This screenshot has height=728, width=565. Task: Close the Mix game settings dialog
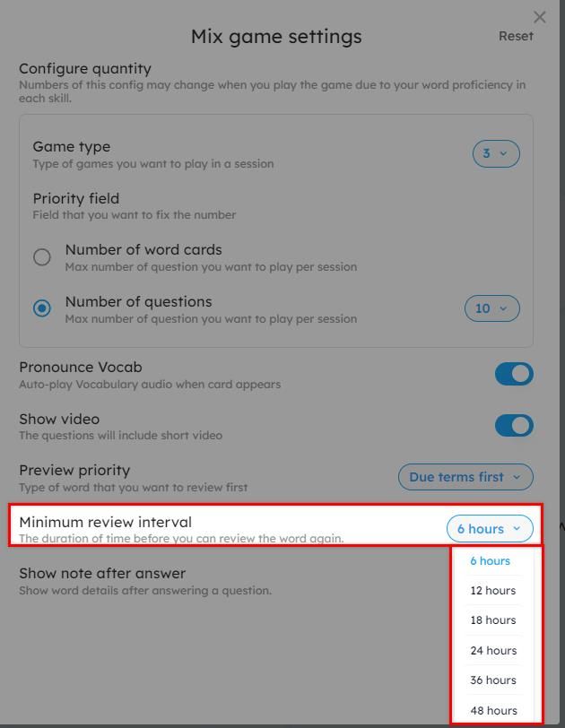[x=540, y=17]
